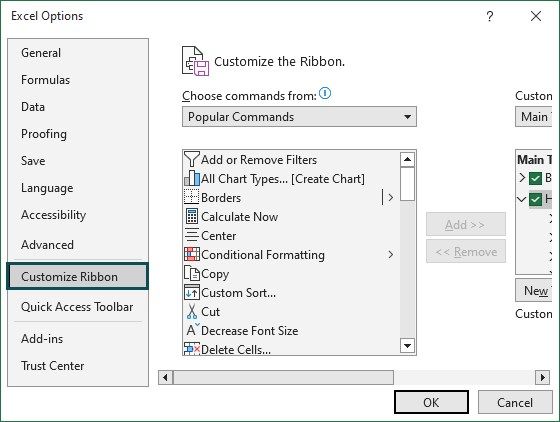
Task: Select the Add or Remove Filters funnel icon
Action: [x=191, y=159]
